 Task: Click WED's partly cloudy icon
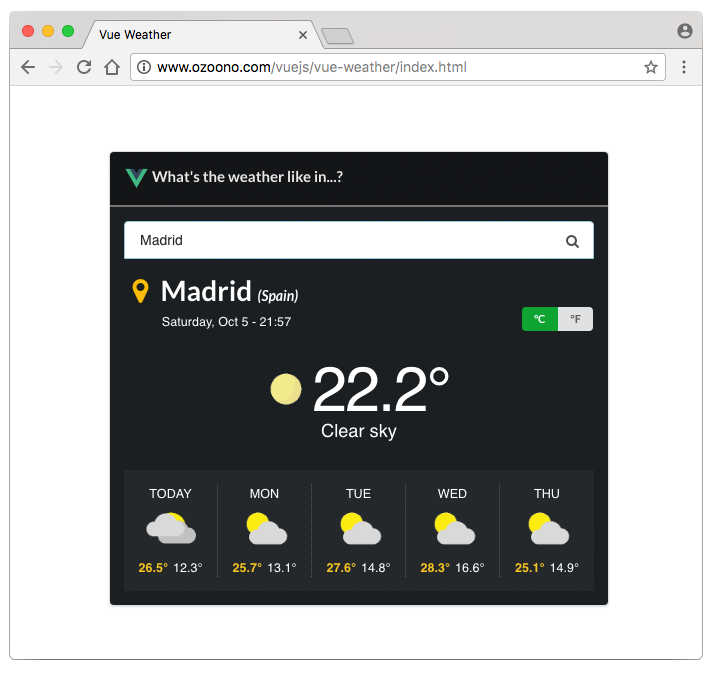pos(455,528)
